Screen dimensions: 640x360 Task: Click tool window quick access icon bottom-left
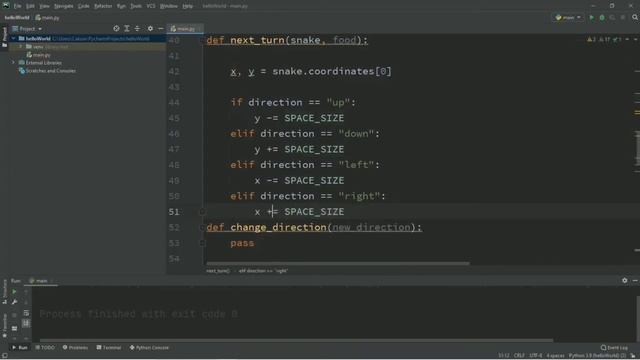[x=4, y=356]
